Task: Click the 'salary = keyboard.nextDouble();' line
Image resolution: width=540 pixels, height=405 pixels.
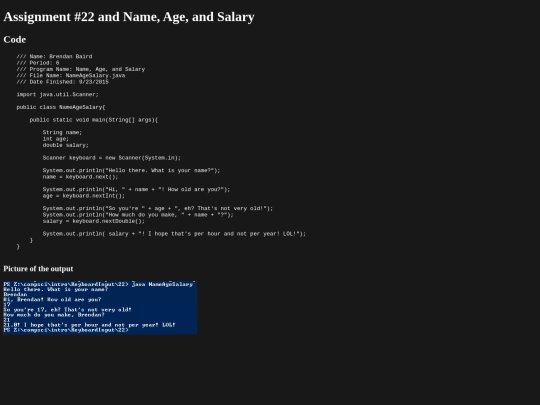Action: (x=94, y=221)
